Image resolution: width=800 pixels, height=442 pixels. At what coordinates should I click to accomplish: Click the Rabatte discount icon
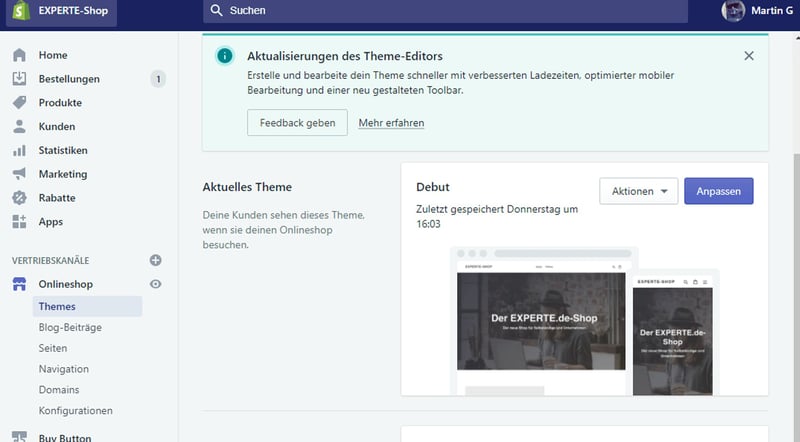19,198
